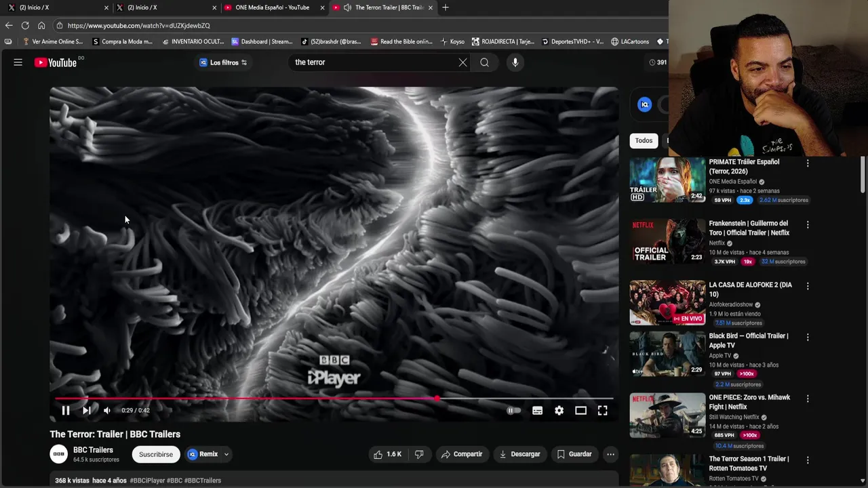The height and width of the screenshot is (488, 868).
Task: Go back with browser back arrow
Action: tap(9, 25)
